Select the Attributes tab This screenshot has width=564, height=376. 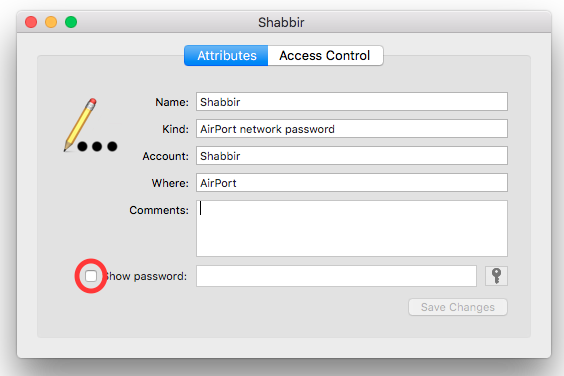tap(226, 55)
